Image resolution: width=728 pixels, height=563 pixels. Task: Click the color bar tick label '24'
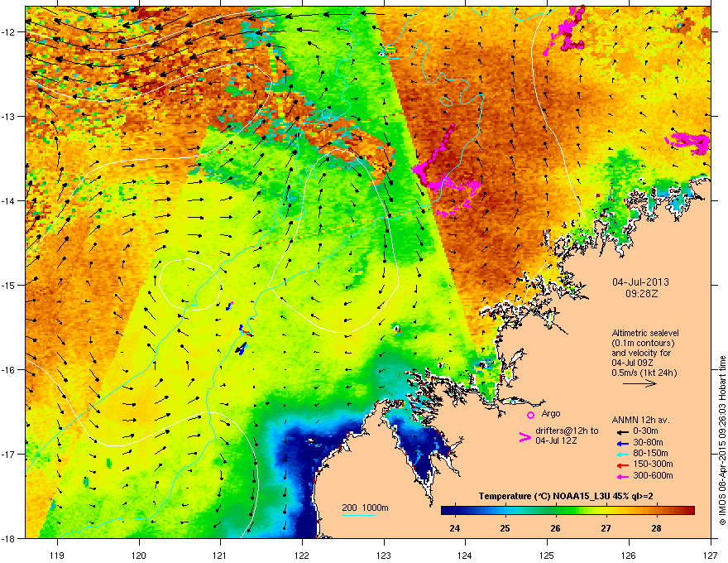[x=455, y=528]
